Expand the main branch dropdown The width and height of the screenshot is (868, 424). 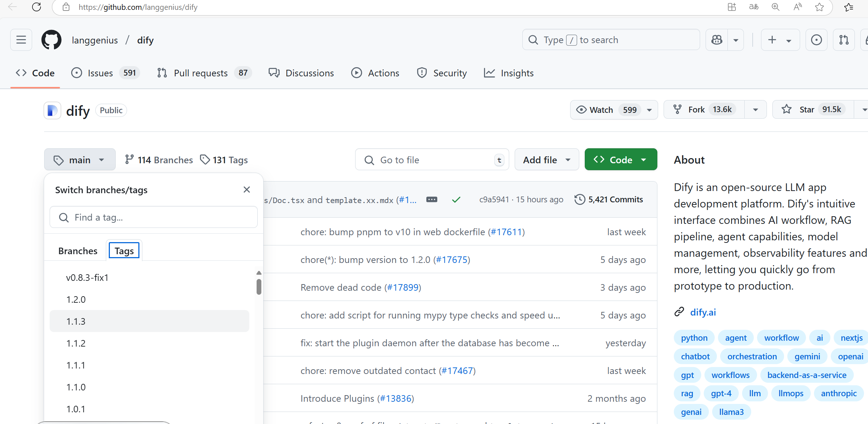[x=80, y=160]
